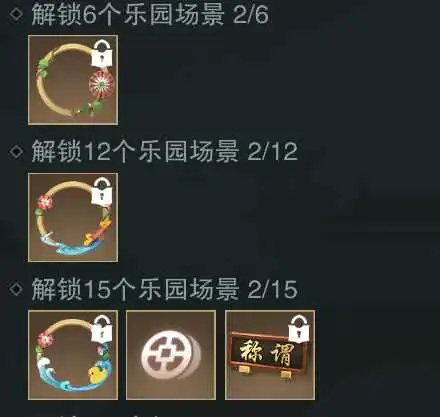Tap the yellow duck decoration on the frame
This screenshot has width=440, height=417.
pyautogui.click(x=96, y=375)
